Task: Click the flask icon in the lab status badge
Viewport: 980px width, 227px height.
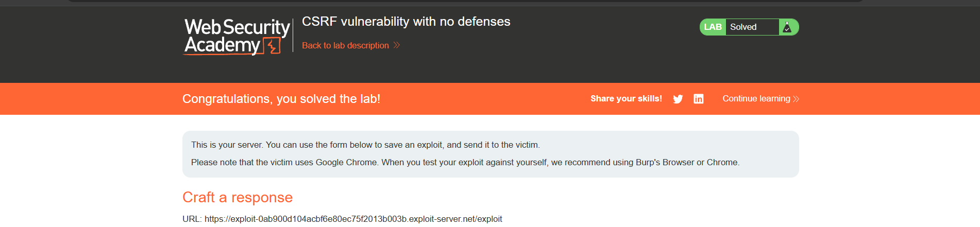Action: point(787,27)
